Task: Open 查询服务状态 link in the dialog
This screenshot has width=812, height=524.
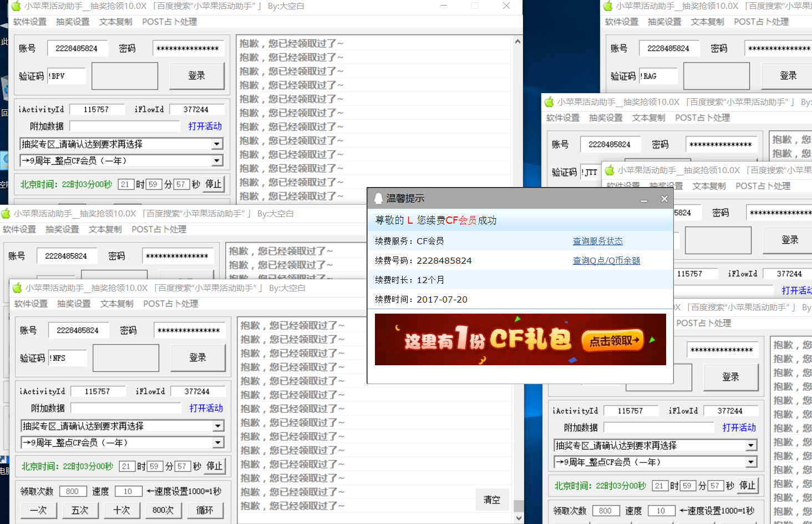Action: click(598, 241)
